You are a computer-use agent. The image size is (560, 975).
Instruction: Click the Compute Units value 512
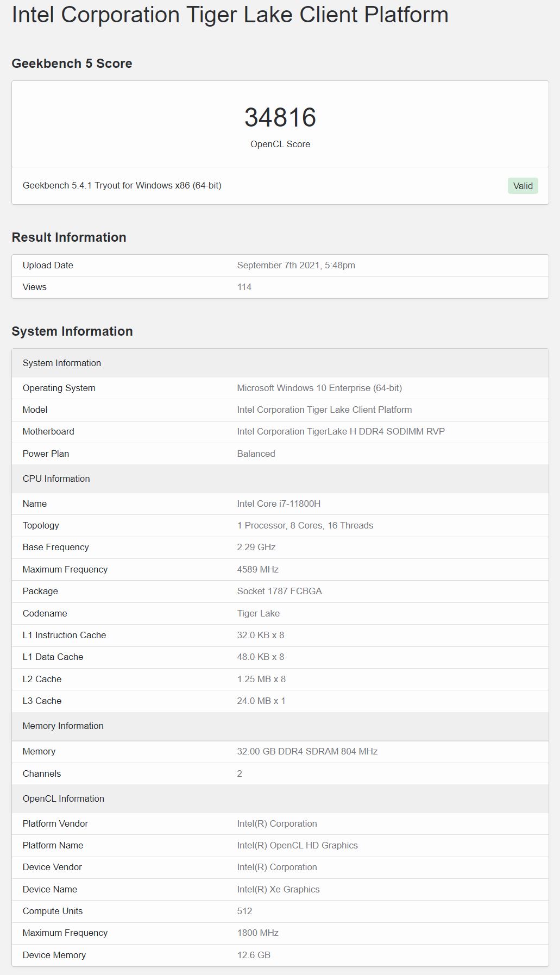[244, 911]
